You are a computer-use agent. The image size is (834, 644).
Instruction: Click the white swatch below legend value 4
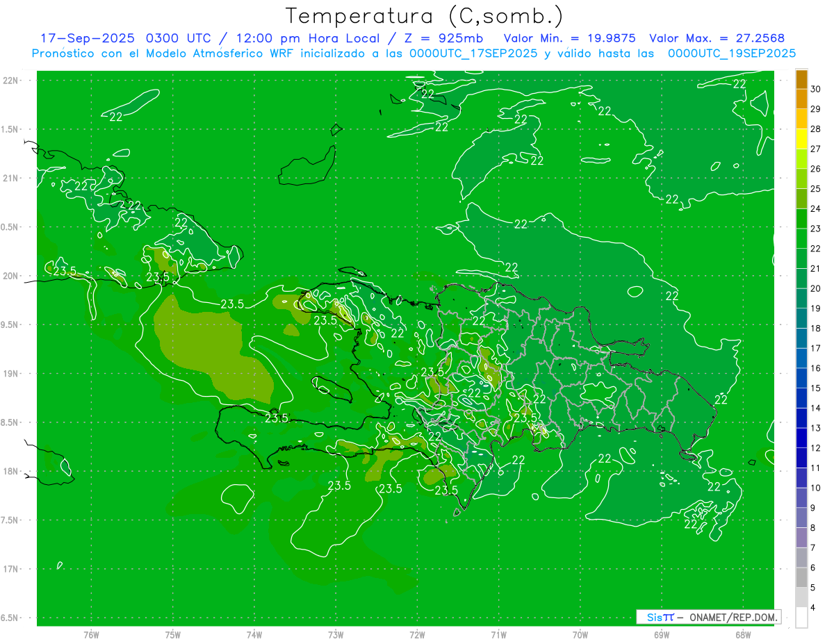[801, 618]
